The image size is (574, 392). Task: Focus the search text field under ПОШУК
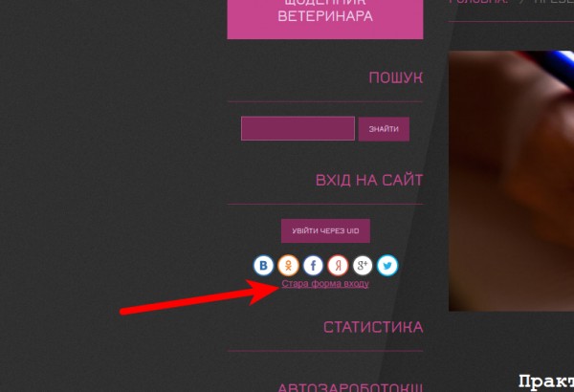(x=298, y=128)
